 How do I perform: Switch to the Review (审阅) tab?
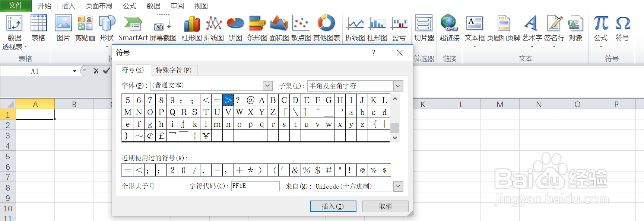pyautogui.click(x=177, y=6)
